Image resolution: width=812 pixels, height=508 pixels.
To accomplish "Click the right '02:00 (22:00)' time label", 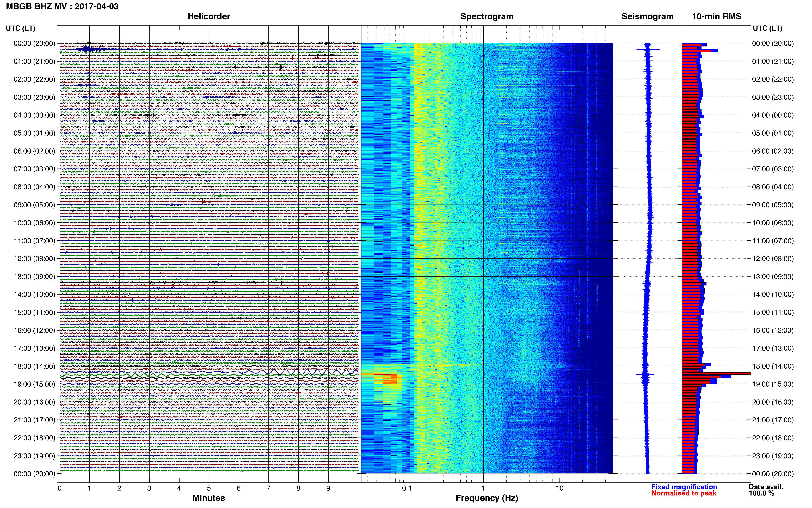I will pos(773,79).
